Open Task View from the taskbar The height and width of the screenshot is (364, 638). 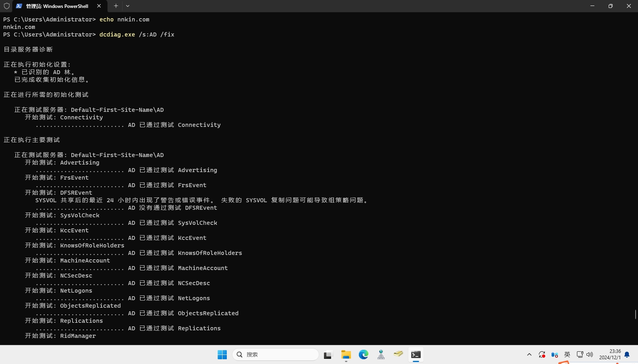(x=328, y=354)
